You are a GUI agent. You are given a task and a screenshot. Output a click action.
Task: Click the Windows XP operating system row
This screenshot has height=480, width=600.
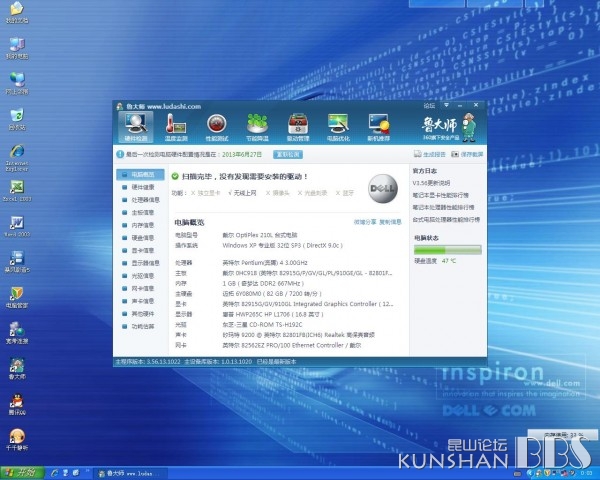tap(259, 245)
